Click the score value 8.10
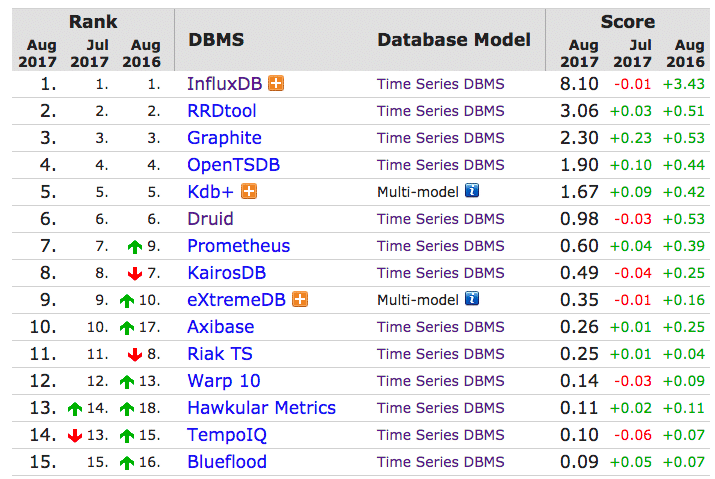The width and height of the screenshot is (715, 479). (579, 84)
